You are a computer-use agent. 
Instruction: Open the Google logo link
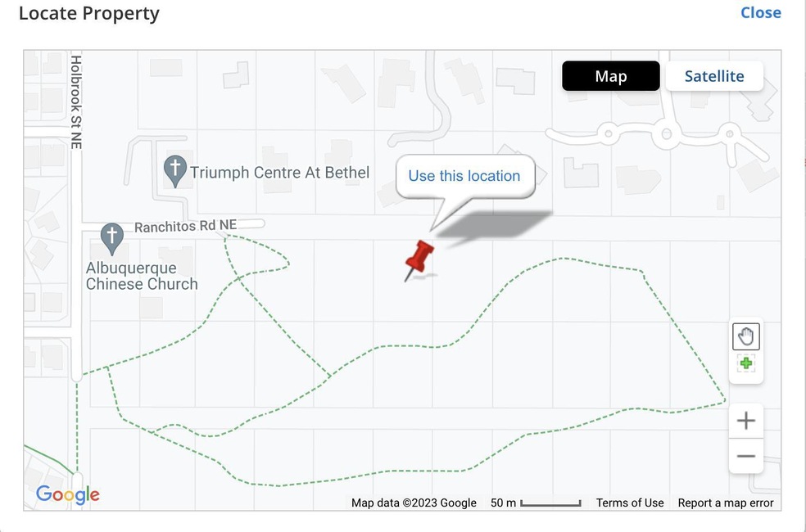coord(68,494)
